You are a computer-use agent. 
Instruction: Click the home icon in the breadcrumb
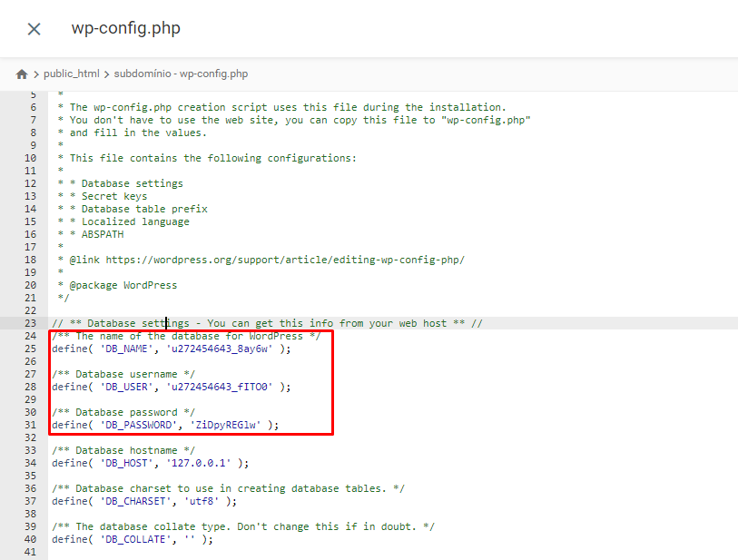click(21, 74)
